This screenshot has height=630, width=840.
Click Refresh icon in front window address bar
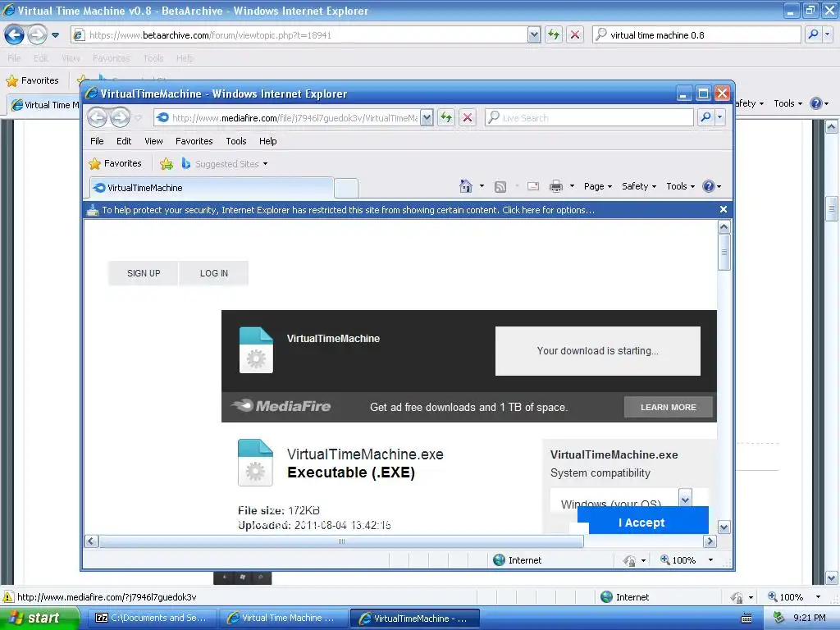445,117
